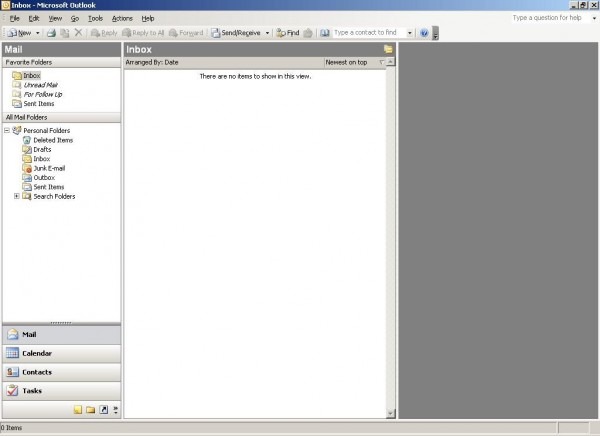Click the Delete X icon
This screenshot has height=436, width=600.
[78, 33]
